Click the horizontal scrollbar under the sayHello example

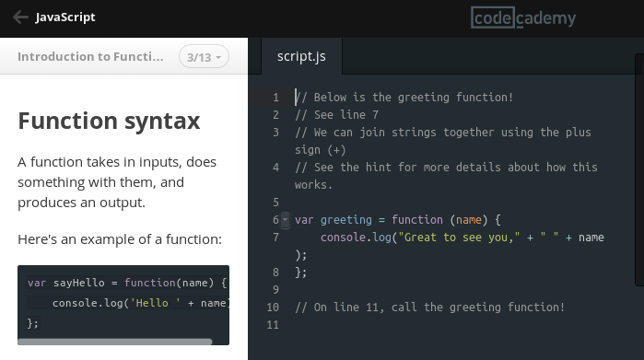(115, 342)
